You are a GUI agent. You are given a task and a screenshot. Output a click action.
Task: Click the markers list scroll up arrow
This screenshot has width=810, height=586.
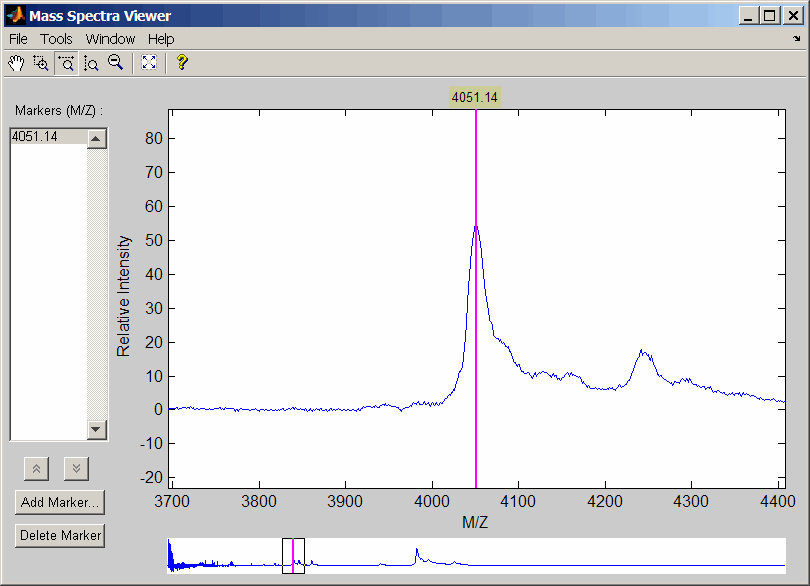click(97, 138)
